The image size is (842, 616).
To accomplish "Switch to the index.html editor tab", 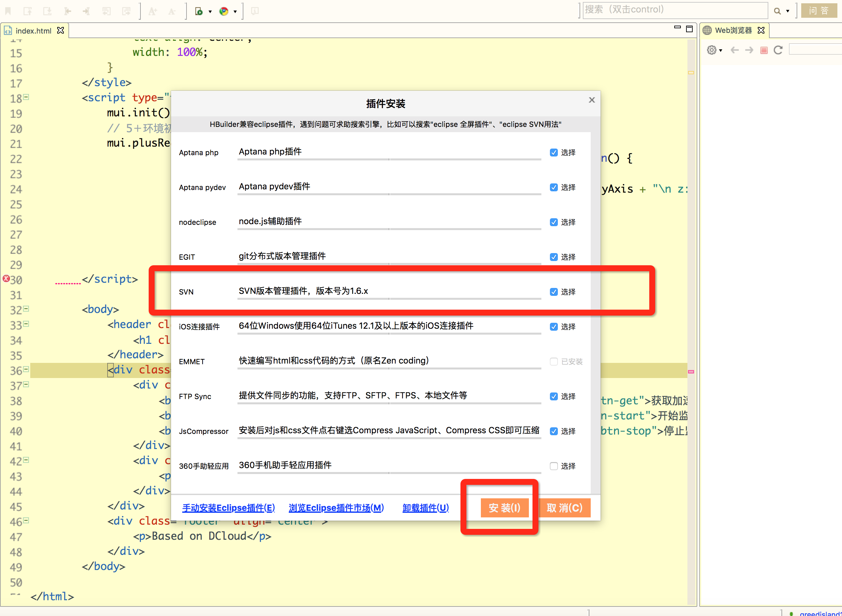I will coord(33,31).
